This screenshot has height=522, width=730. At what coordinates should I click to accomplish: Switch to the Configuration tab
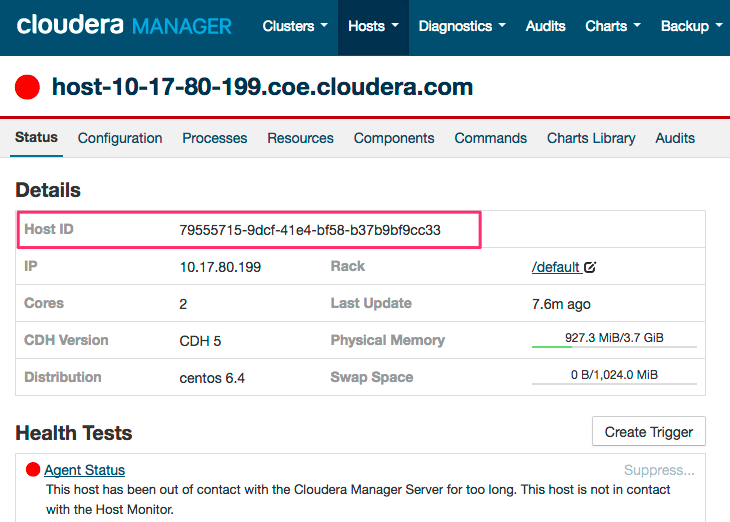click(120, 138)
